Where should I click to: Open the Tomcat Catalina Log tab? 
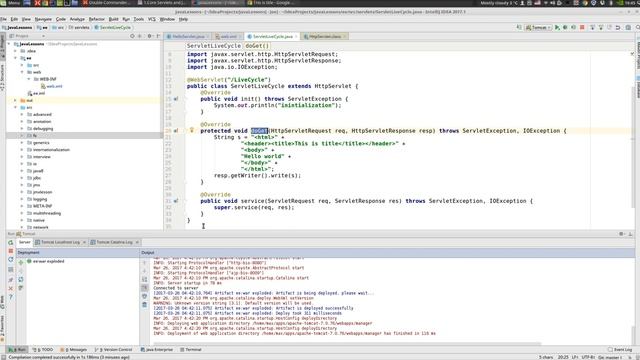tap(114, 242)
